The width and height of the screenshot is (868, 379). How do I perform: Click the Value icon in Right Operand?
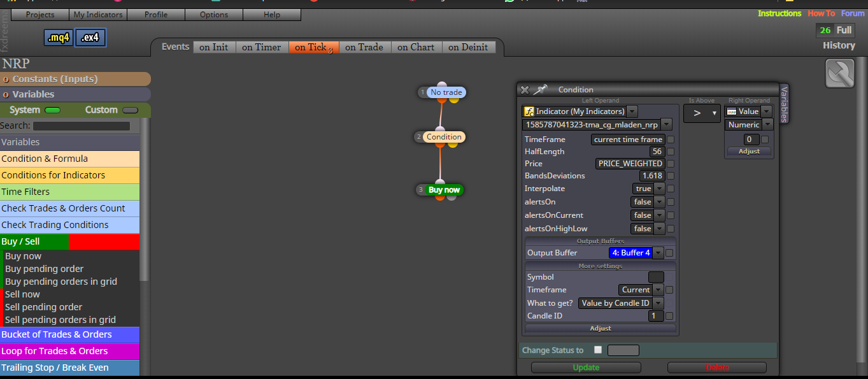click(731, 111)
